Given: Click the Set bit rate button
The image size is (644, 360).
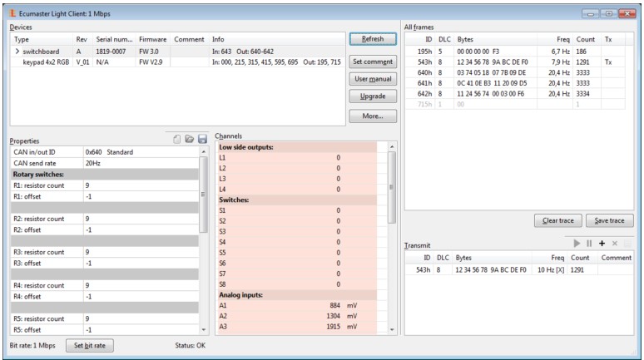Looking at the screenshot, I should pyautogui.click(x=90, y=346).
